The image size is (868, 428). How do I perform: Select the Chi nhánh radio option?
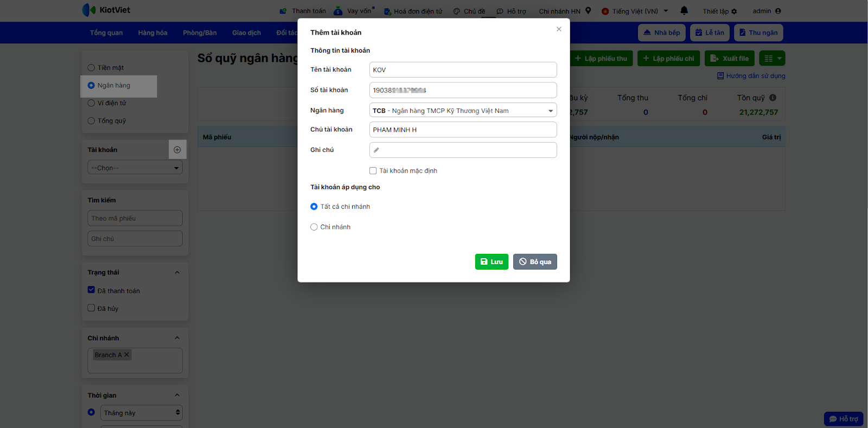coord(314,227)
